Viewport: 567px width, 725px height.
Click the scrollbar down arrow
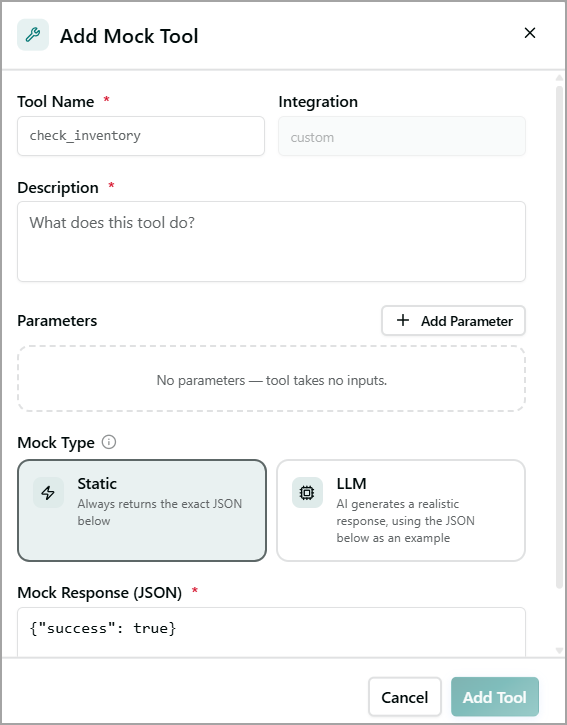pos(559,651)
